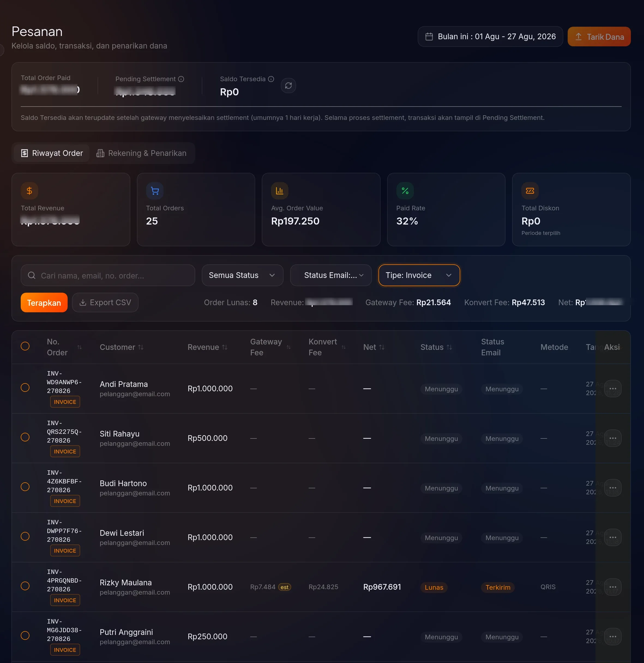Sort table by Revenue column
Image resolution: width=644 pixels, height=663 pixels.
(x=207, y=347)
